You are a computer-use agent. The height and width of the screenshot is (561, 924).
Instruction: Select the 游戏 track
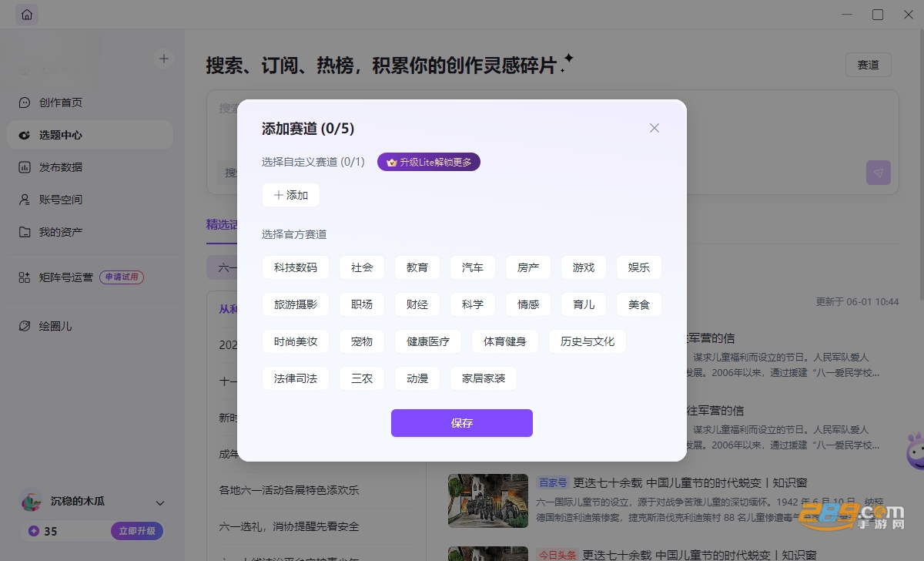point(584,267)
